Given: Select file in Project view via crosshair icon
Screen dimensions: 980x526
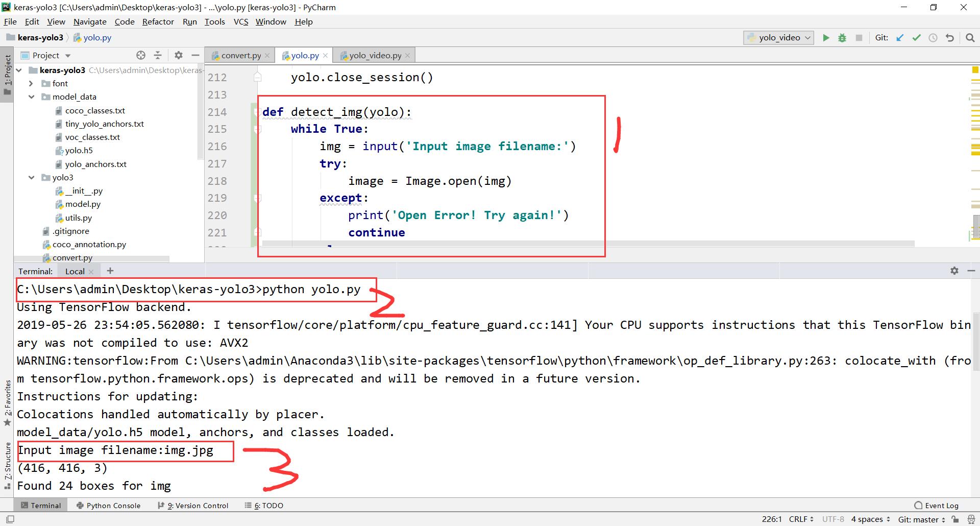Looking at the screenshot, I should [140, 55].
